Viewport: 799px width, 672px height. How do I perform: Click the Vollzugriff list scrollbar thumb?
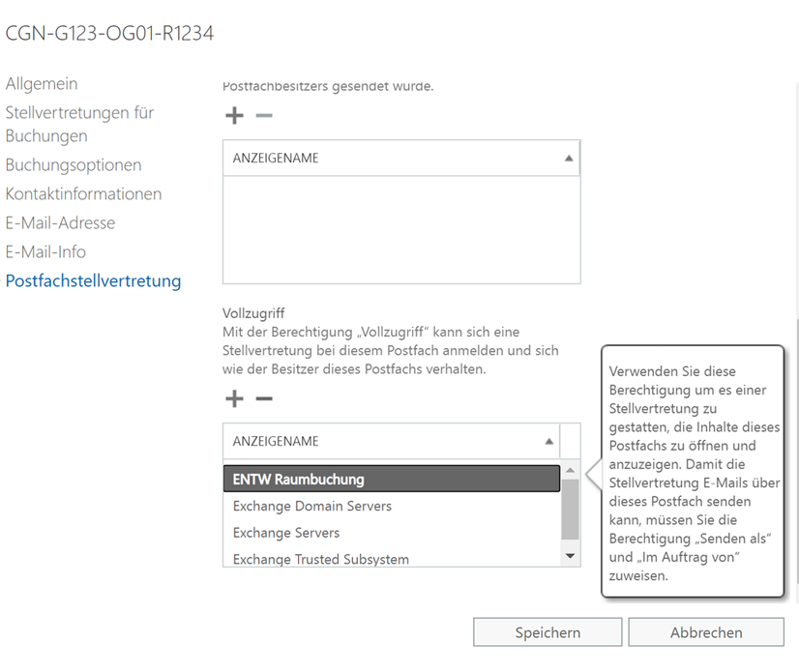pyautogui.click(x=570, y=509)
